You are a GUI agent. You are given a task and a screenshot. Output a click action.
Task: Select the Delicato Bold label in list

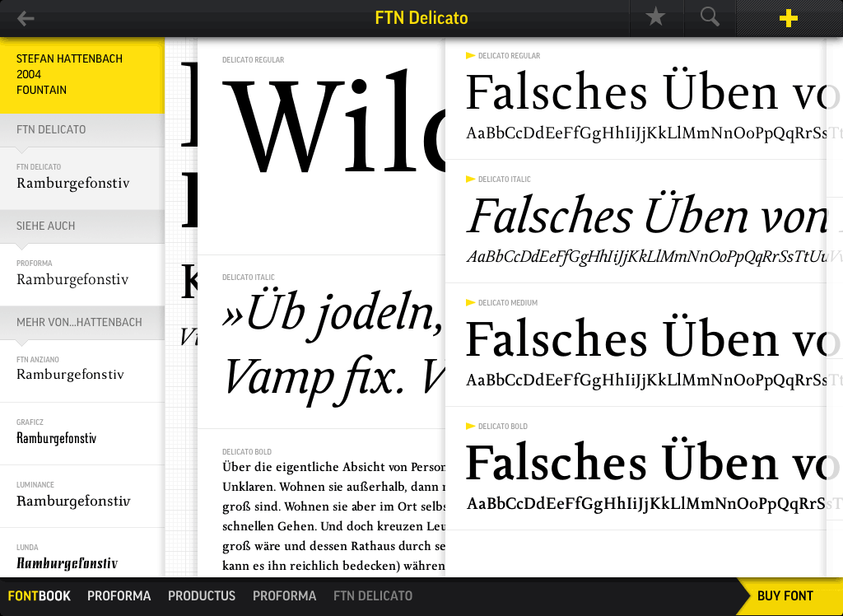click(503, 426)
